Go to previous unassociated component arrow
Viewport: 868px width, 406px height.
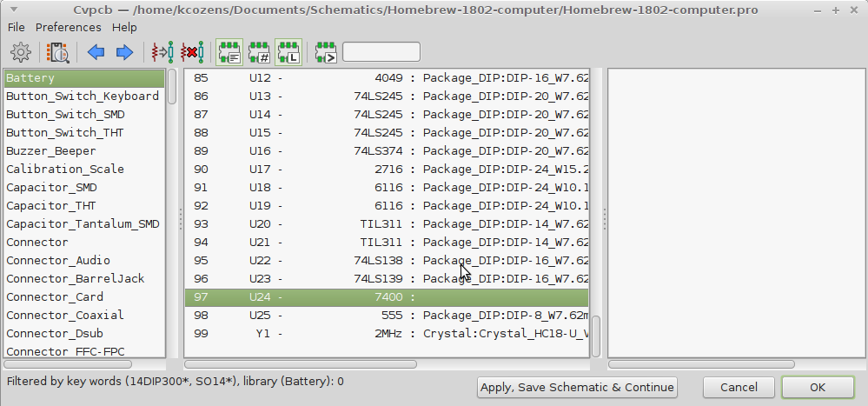(96, 53)
